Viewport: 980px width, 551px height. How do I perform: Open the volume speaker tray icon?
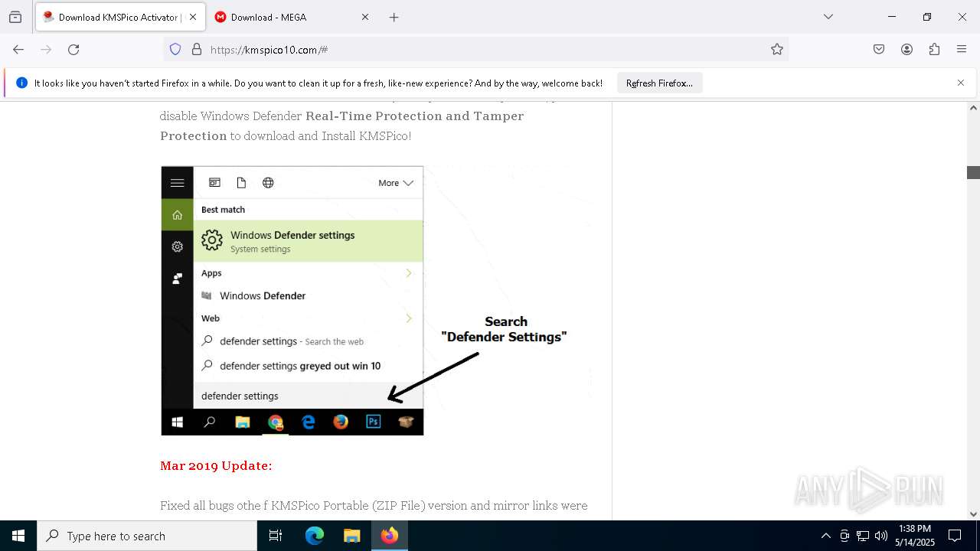881,536
